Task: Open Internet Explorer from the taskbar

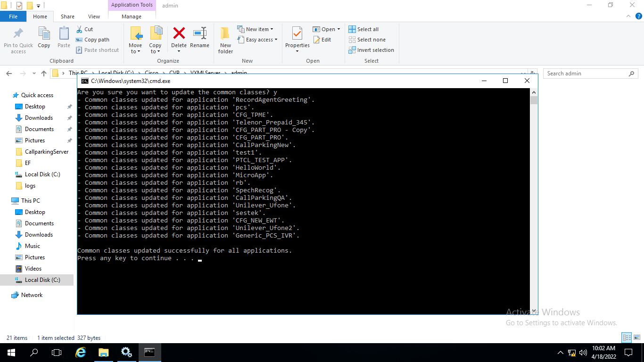Action: tap(81, 353)
